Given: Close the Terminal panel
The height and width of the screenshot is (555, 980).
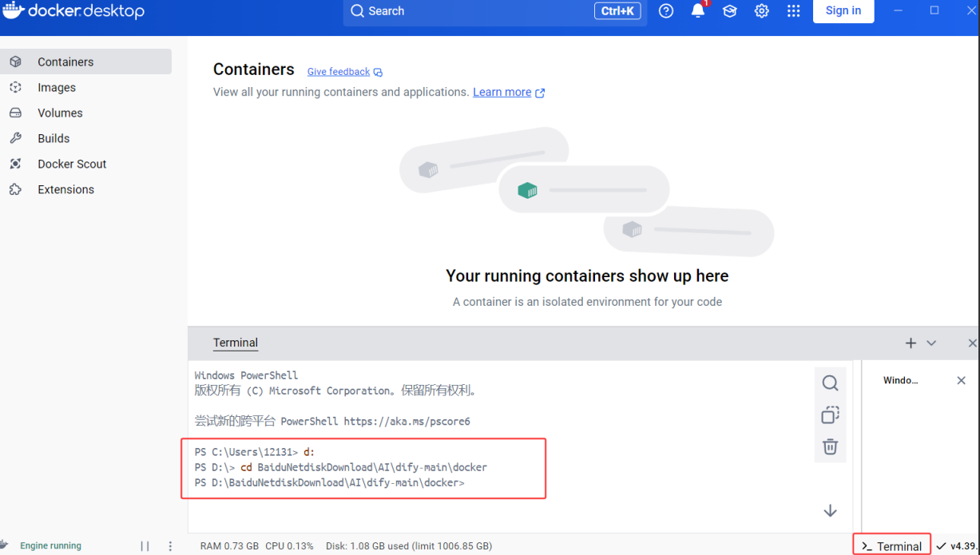Looking at the screenshot, I should pos(972,343).
